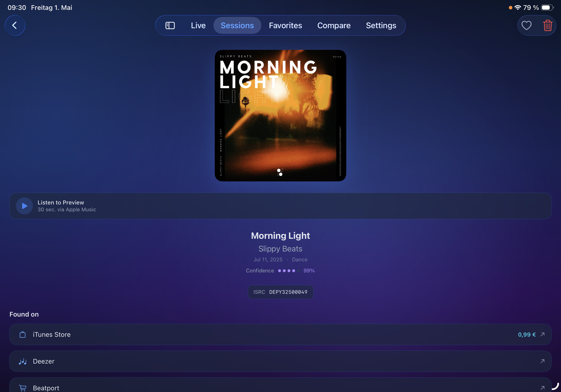Switch to the Live tab

198,25
